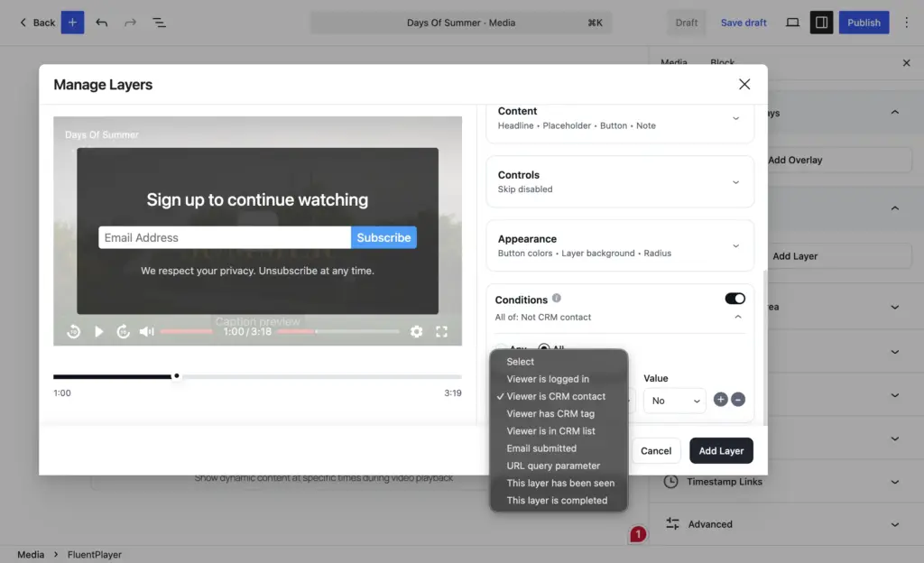The height and width of the screenshot is (563, 924).
Task: Click the Save draft link
Action: [744, 23]
